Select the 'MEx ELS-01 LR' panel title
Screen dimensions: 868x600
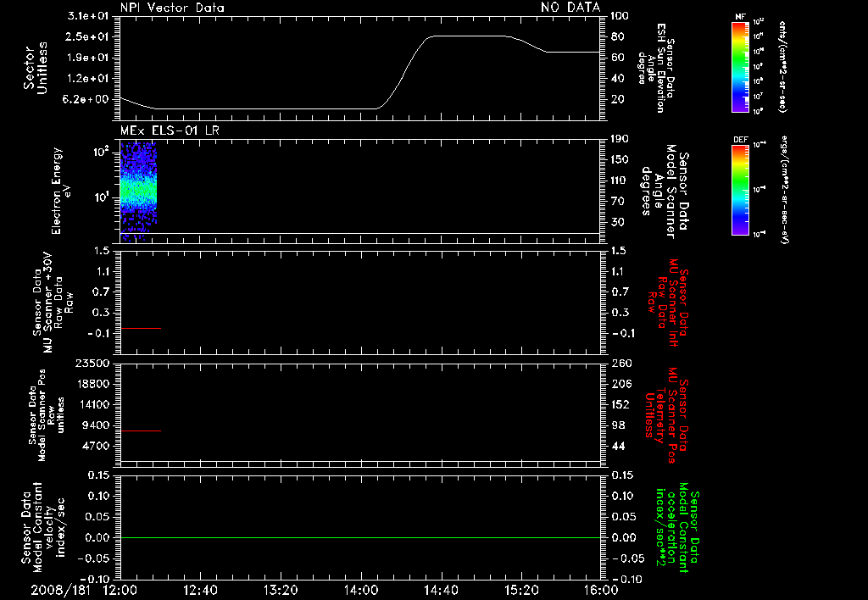click(x=170, y=131)
